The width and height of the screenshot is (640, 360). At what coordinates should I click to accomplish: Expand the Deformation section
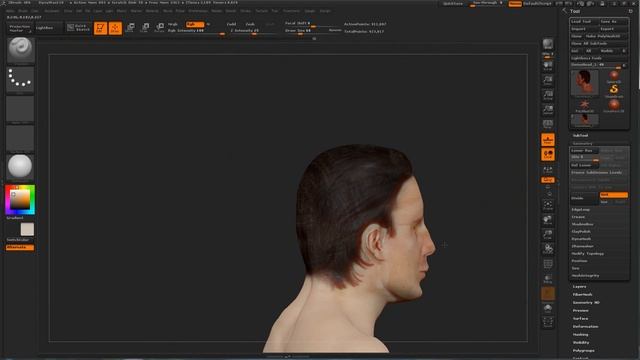tap(585, 327)
